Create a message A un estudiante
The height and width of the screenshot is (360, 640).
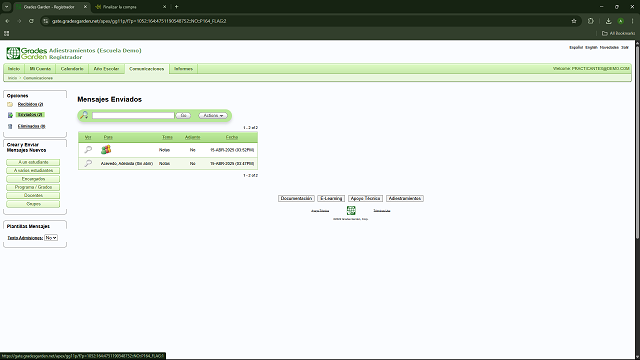[33, 162]
